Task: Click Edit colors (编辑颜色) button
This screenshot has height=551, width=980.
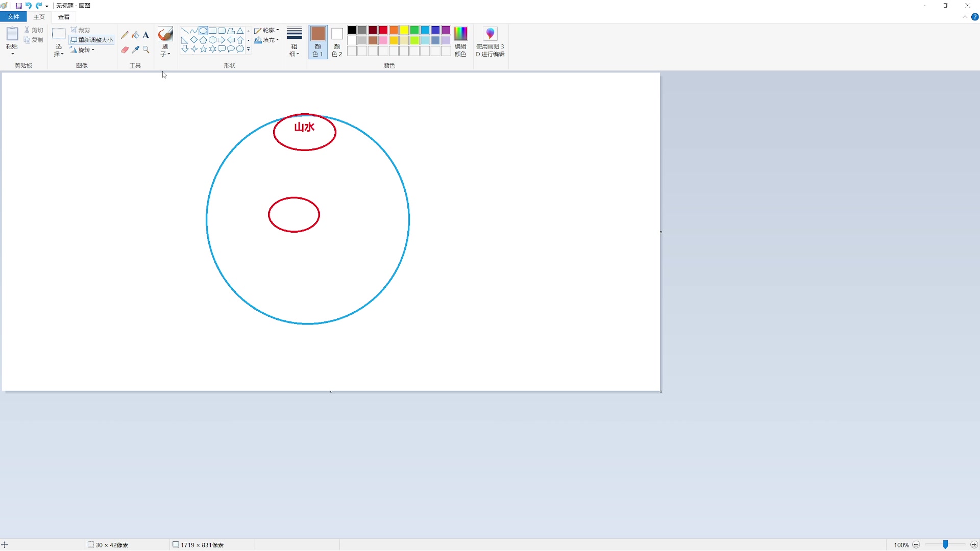Action: tap(460, 42)
